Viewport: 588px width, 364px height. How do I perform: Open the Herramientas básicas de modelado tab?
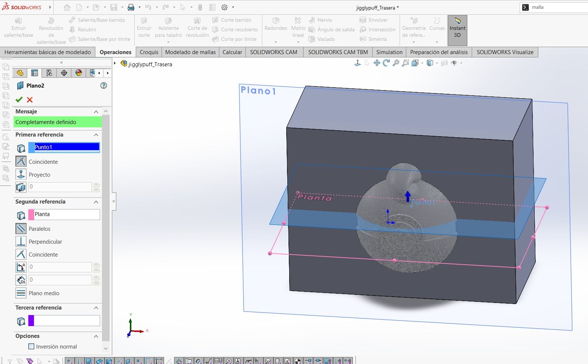click(47, 52)
